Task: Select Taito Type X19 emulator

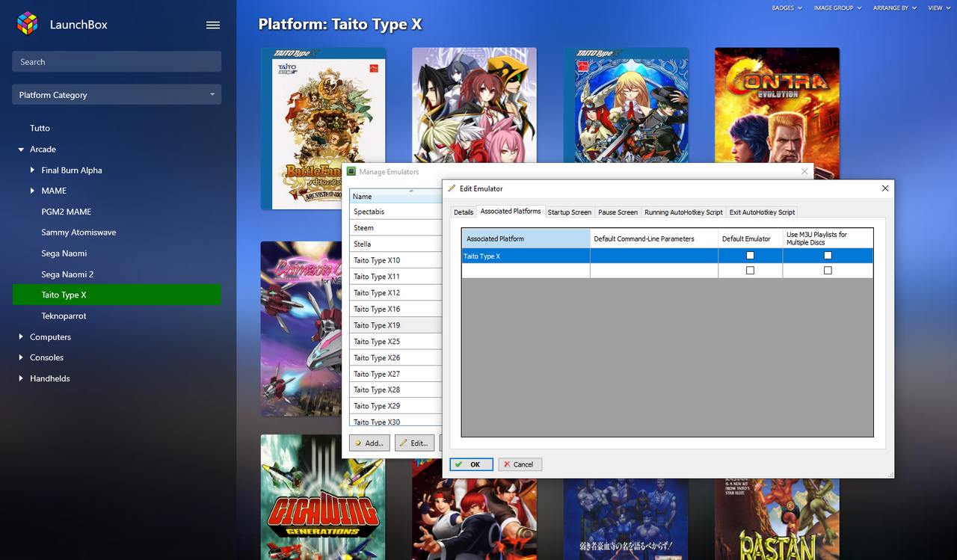Action: click(396, 325)
